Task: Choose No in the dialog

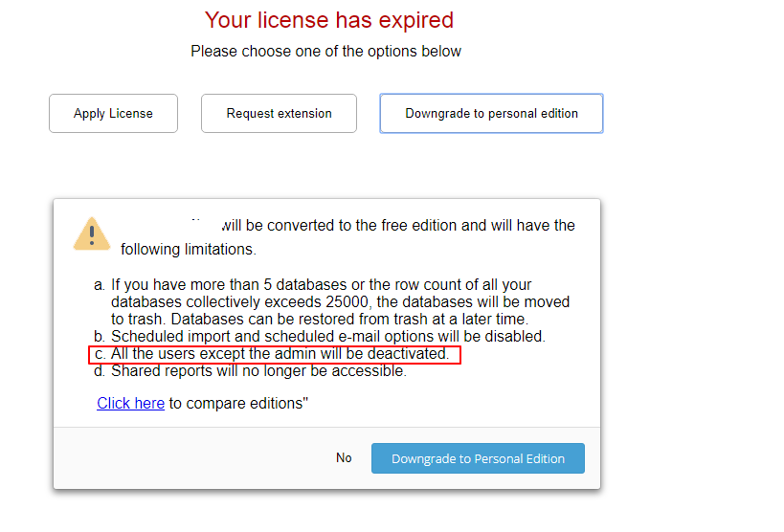Action: click(x=344, y=457)
